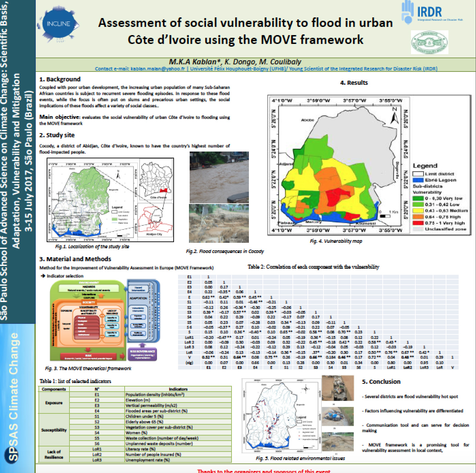
Task: Click the 'Fig. 4. Vulnerability map' caption
Action: [x=336, y=241]
